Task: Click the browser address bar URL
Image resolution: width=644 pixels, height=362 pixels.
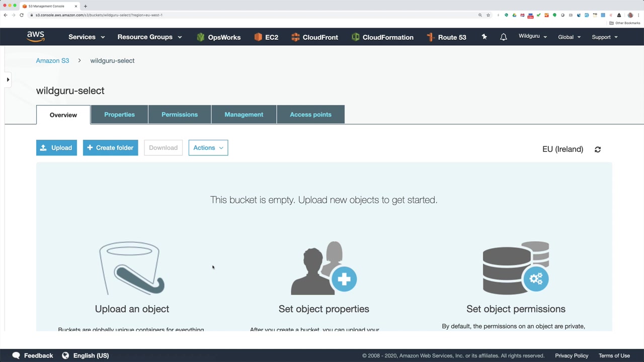Action: click(x=99, y=15)
